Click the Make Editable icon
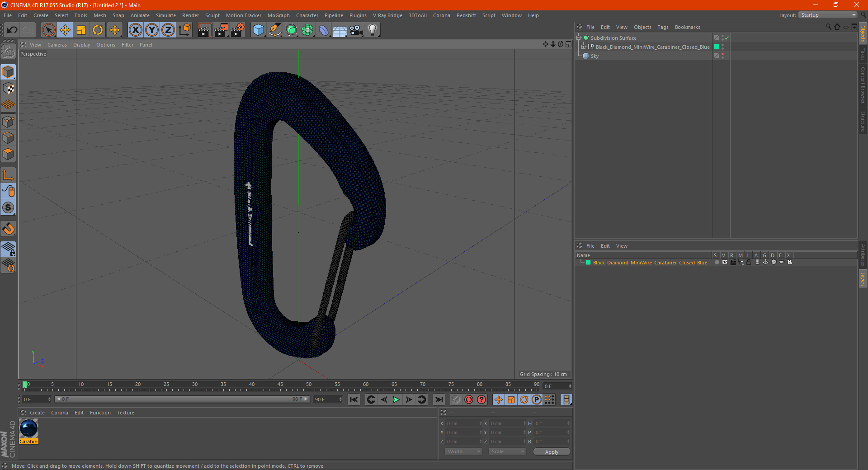868x470 pixels. coord(8,51)
